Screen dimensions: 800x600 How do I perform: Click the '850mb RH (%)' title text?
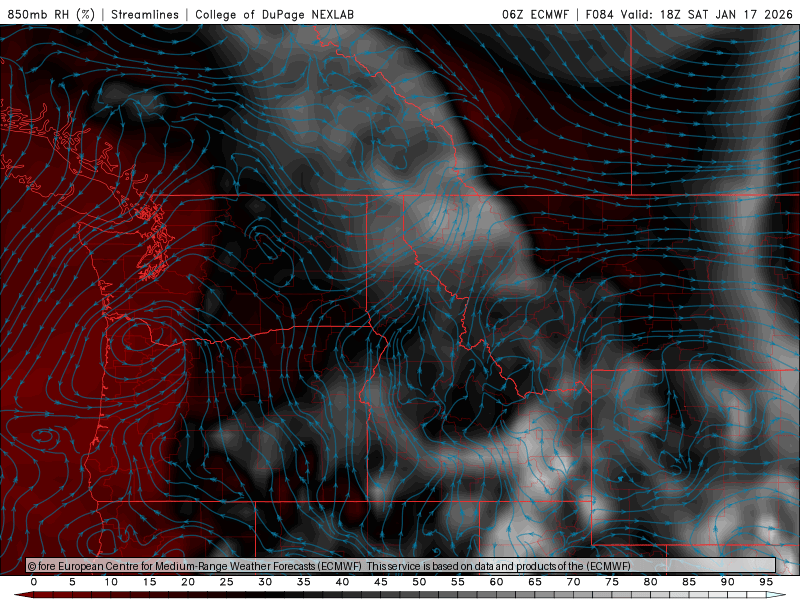[x=51, y=14]
